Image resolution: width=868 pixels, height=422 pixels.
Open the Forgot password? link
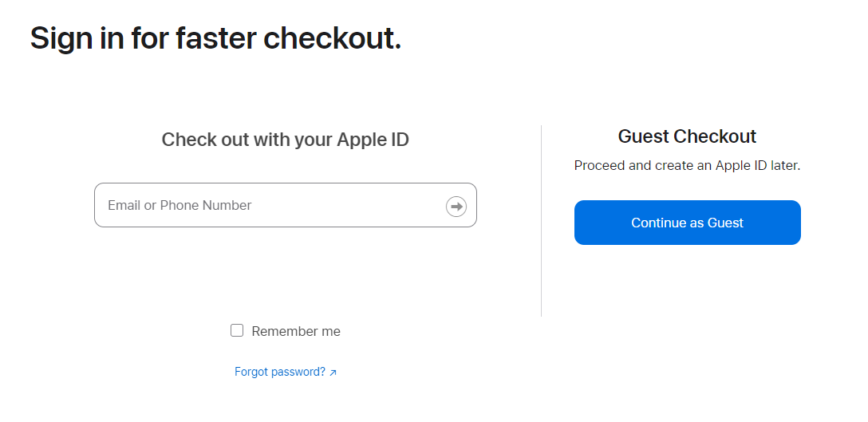coord(280,372)
